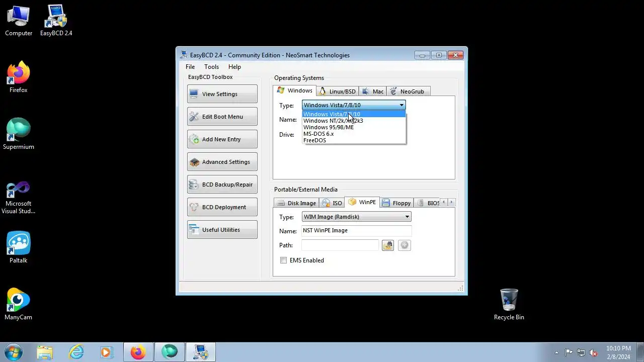
Task: Click the empty Path input field
Action: [340, 245]
